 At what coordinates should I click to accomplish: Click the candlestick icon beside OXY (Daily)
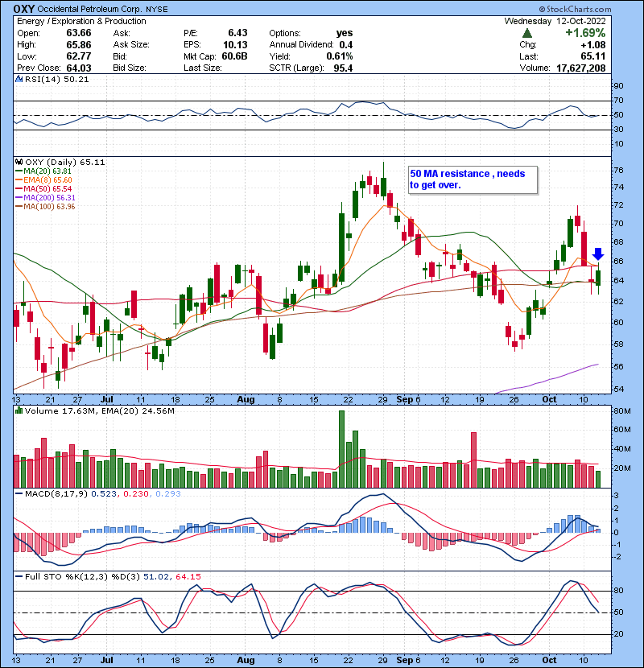click(19, 162)
